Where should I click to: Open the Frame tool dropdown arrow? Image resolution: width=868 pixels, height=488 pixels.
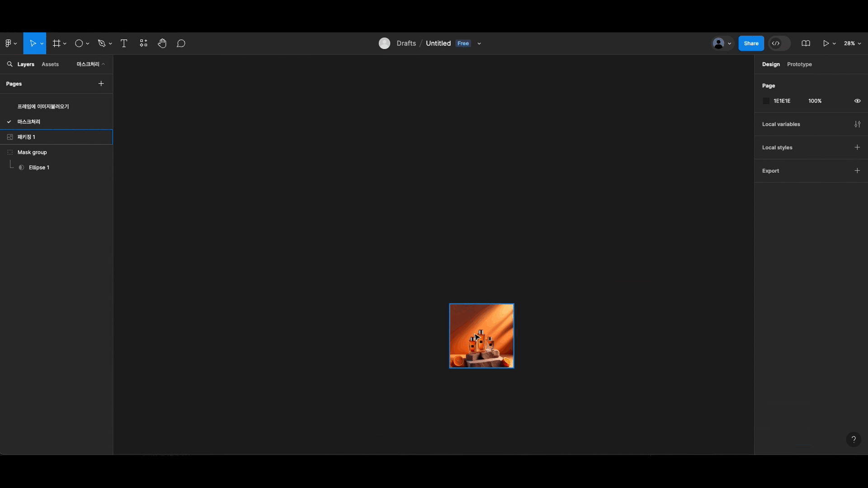pyautogui.click(x=65, y=44)
